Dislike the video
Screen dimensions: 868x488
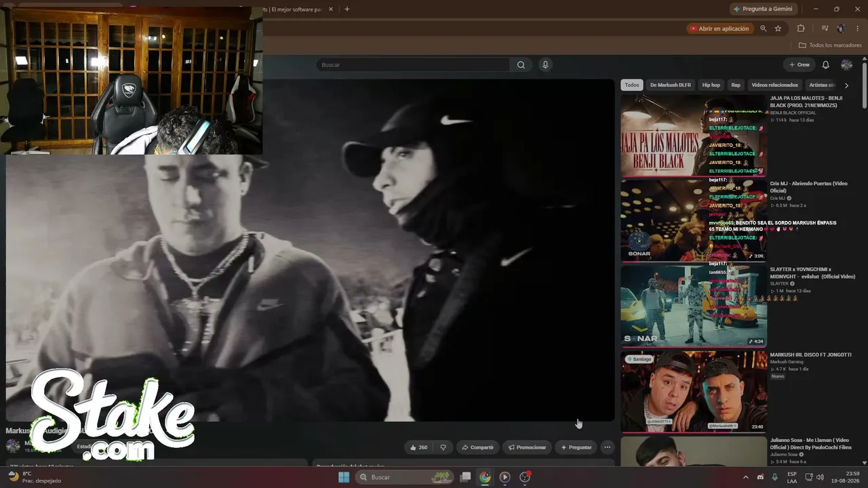[x=443, y=447]
